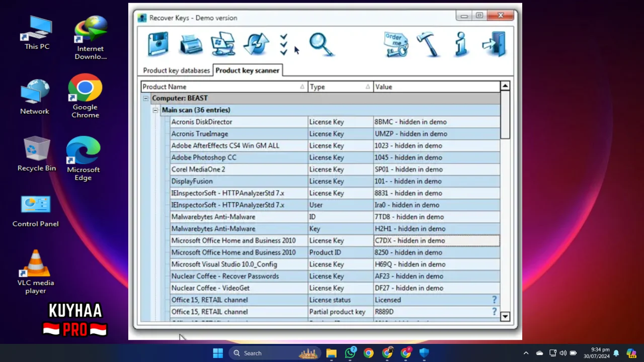The width and height of the screenshot is (644, 362).
Task: Click the Print toolbar icon
Action: [191, 45]
